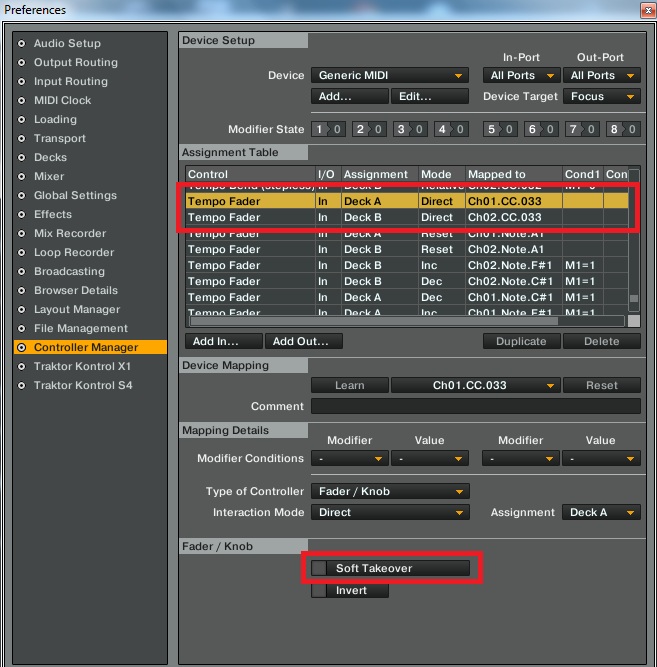
Task: Select MIDI Clock in sidebar
Action: coord(62,100)
